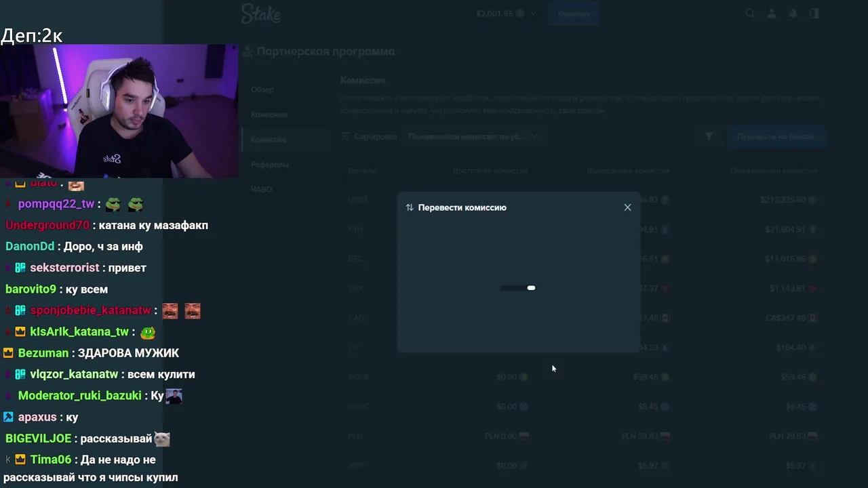Screen dimensions: 868x488
Task: Click the crown badge next to Bezuman
Action: (8, 353)
